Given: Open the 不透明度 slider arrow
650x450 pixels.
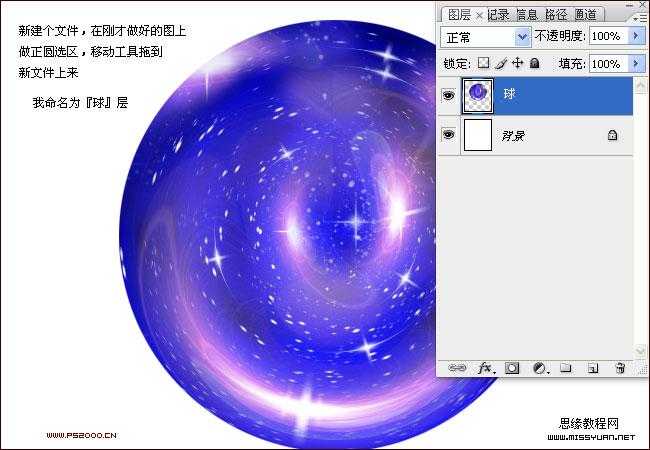Looking at the screenshot, I should pyautogui.click(x=636, y=36).
